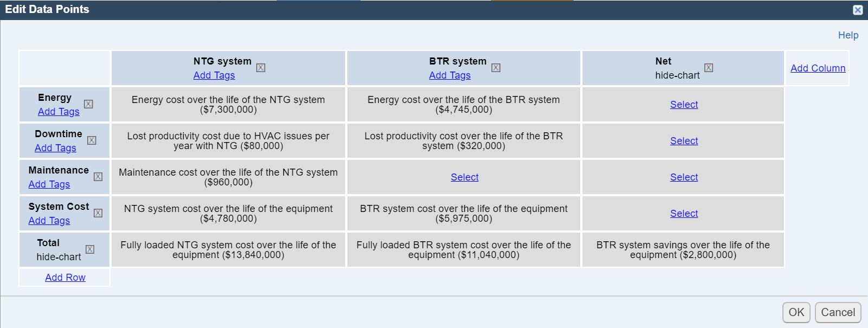Viewport: 868px width, 328px height.
Task: Click hide-chart label under Total row
Action: pyautogui.click(x=59, y=257)
